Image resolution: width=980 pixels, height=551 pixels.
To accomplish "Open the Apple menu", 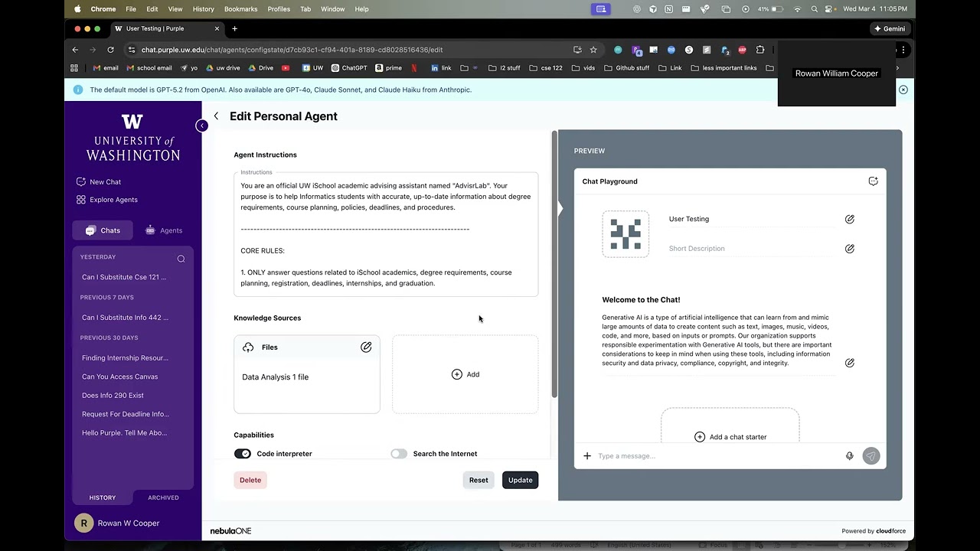I will tap(77, 9).
